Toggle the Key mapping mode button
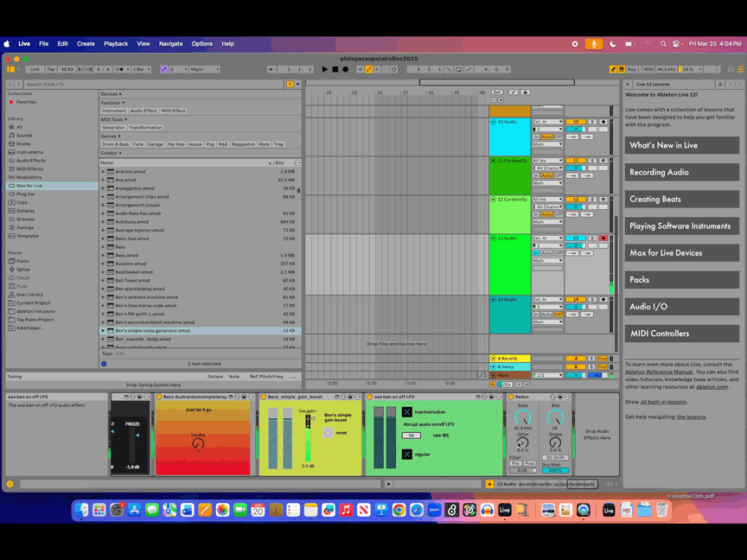The image size is (747, 560). pyautogui.click(x=632, y=69)
